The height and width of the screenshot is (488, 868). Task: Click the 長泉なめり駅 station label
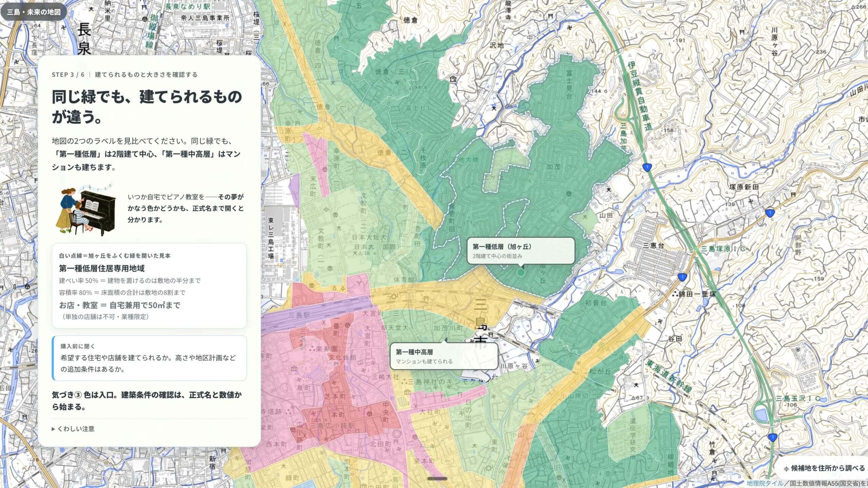click(188, 6)
